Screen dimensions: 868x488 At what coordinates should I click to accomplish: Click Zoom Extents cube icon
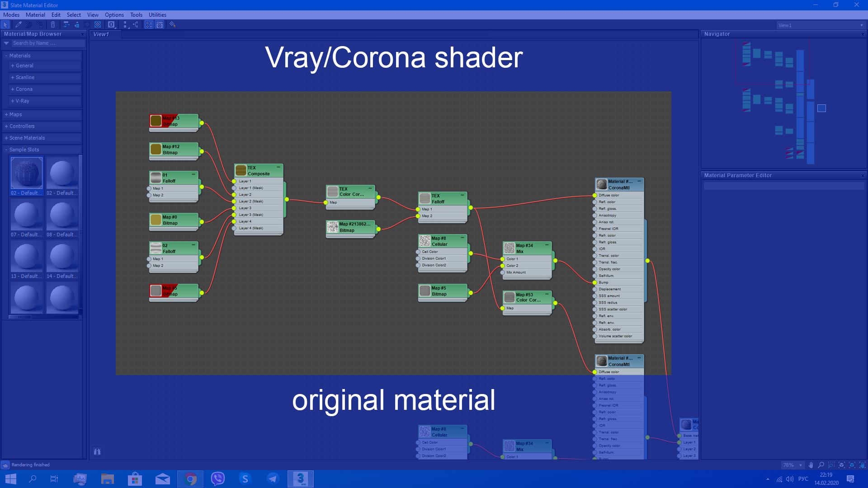(842, 465)
